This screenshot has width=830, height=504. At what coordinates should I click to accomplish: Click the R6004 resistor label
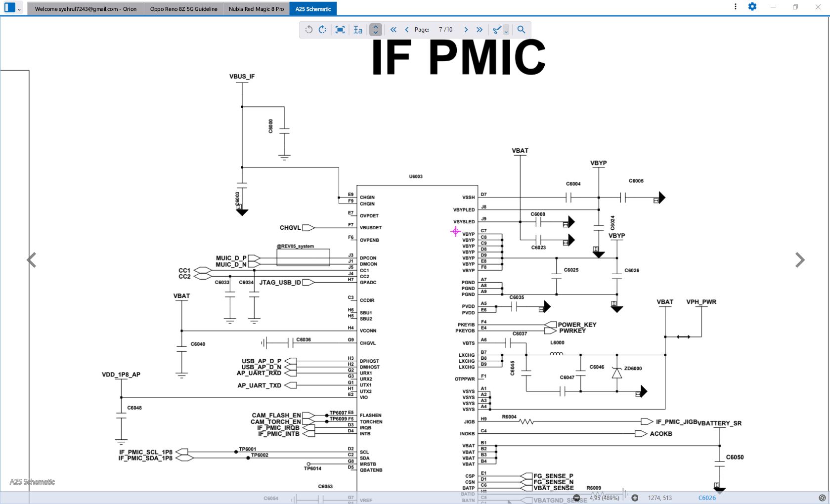(x=509, y=417)
